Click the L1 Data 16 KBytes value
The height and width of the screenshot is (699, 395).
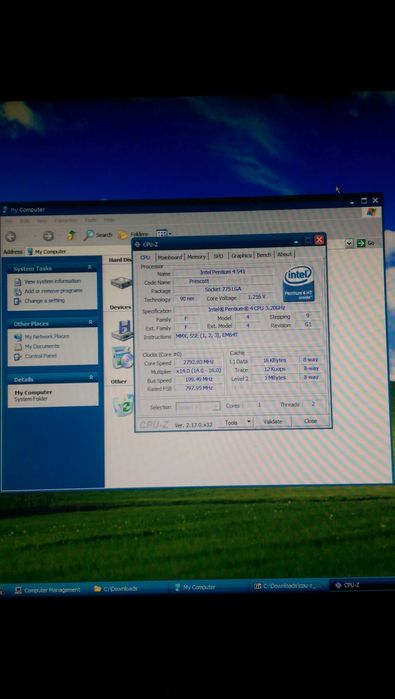pyautogui.click(x=274, y=360)
